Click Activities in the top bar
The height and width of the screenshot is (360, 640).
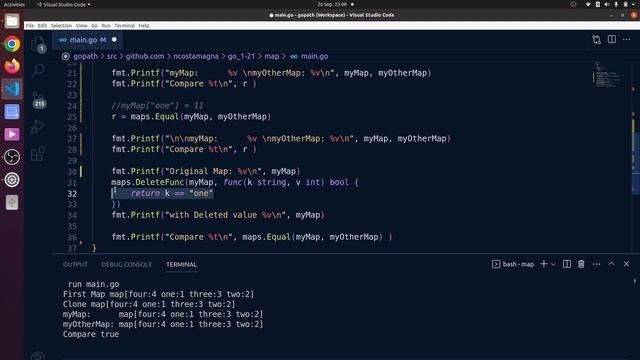(x=14, y=4)
